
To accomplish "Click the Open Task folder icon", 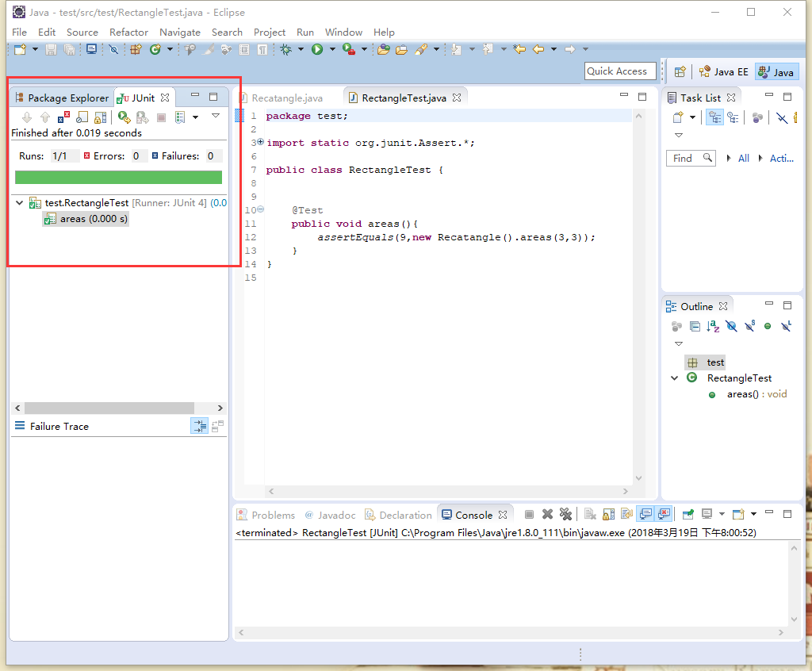I will tap(401, 49).
